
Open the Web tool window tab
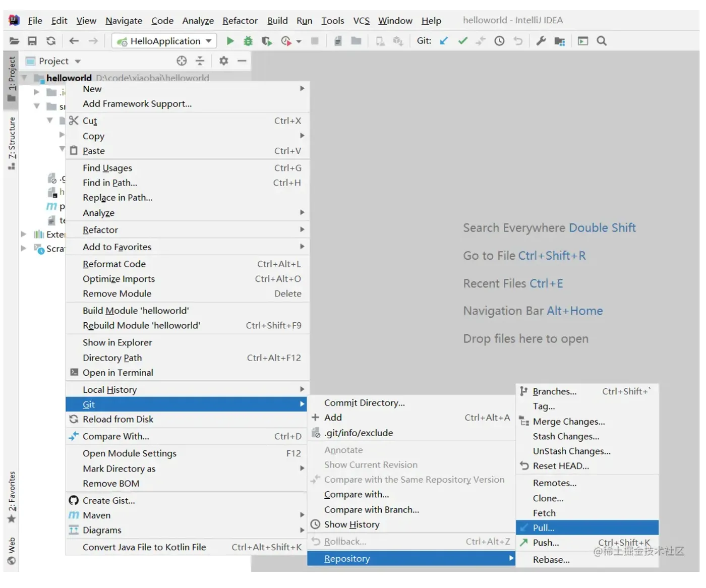click(x=11, y=551)
